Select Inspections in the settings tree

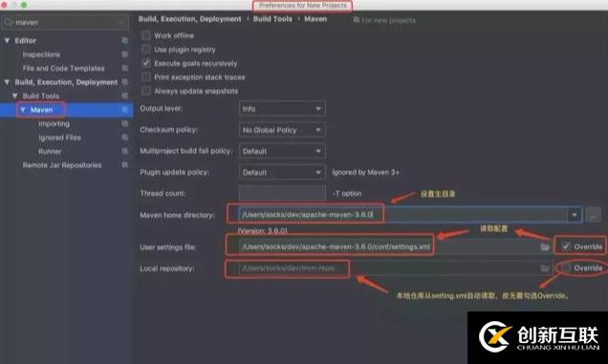(41, 54)
